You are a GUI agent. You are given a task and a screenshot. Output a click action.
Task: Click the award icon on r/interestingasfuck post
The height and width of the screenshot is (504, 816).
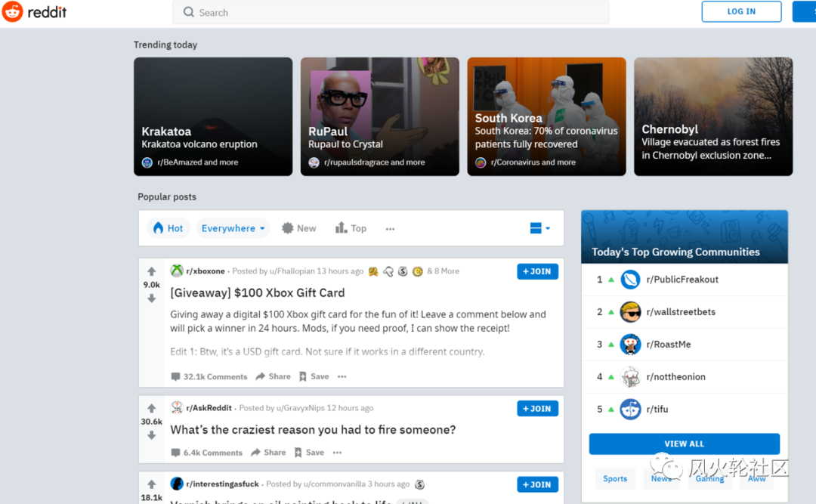click(x=419, y=484)
